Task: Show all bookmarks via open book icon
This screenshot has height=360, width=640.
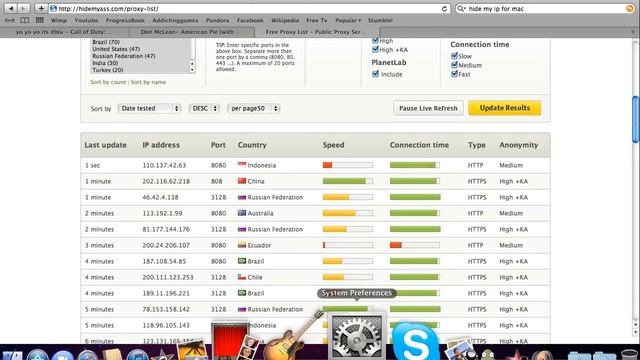Action: coord(24,20)
